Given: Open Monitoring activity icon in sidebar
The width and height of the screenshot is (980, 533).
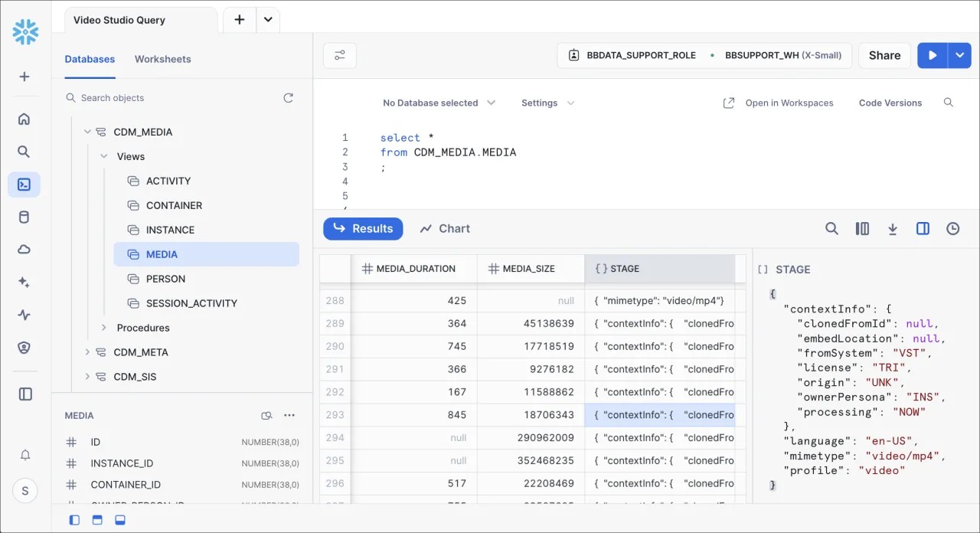Looking at the screenshot, I should (24, 315).
